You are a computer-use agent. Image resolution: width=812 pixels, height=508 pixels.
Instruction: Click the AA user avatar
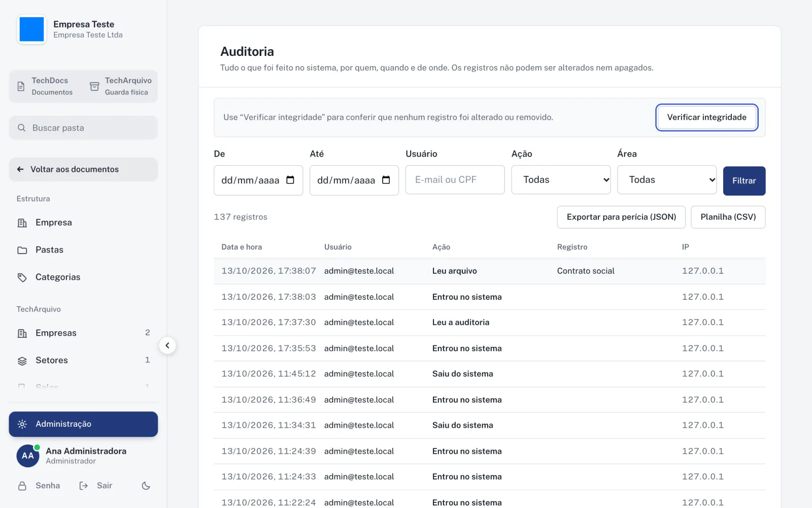point(28,456)
